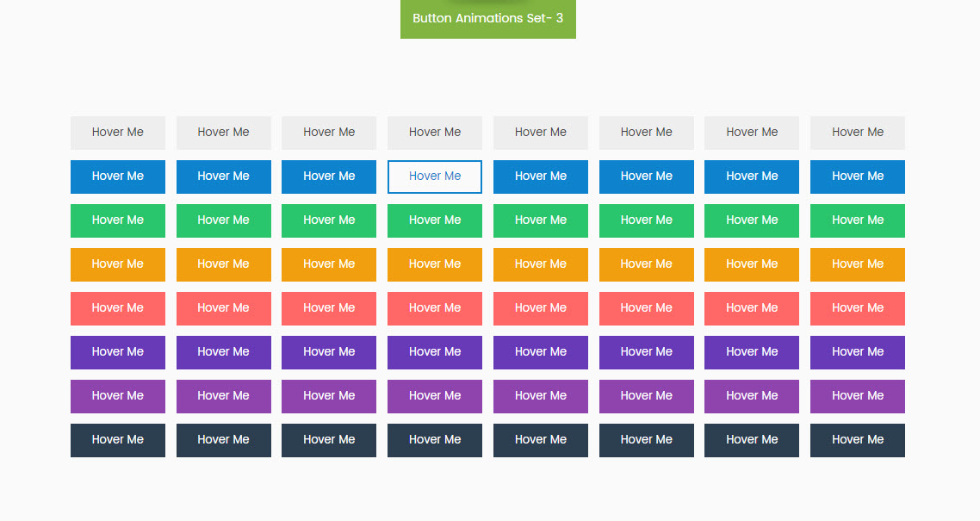Click the white outlined Hover Me button
Viewport: 980px width, 521px height.
pyautogui.click(x=435, y=177)
